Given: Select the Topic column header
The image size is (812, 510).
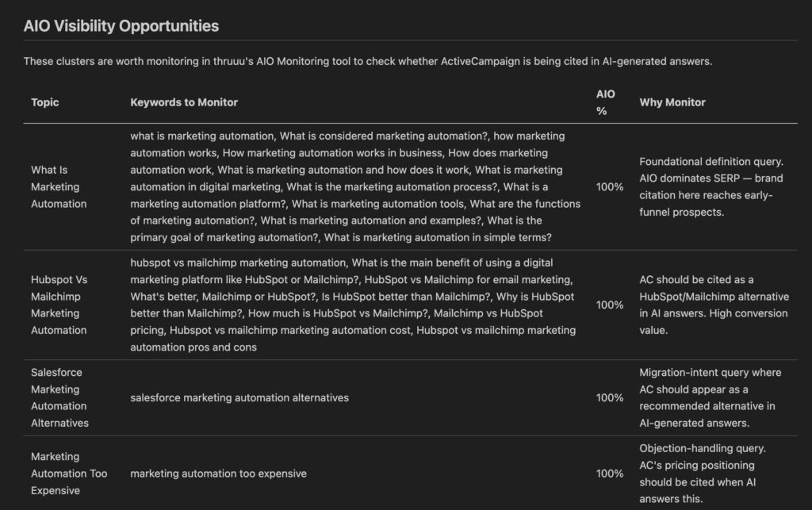Looking at the screenshot, I should click(x=45, y=102).
